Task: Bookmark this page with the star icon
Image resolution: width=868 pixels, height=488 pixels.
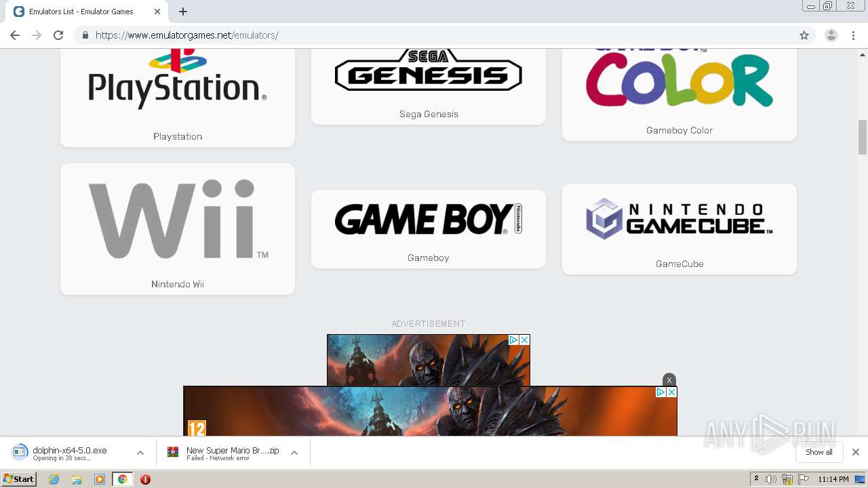Action: pyautogui.click(x=804, y=35)
